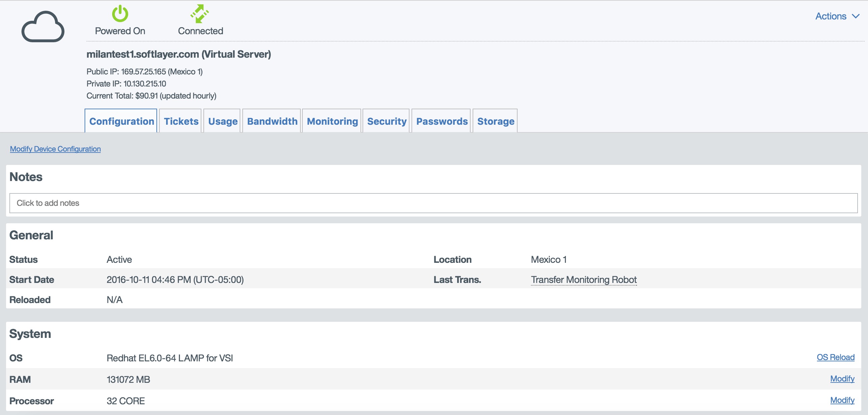Switch to the Bandwidth tab
The height and width of the screenshot is (415, 868).
coord(272,121)
